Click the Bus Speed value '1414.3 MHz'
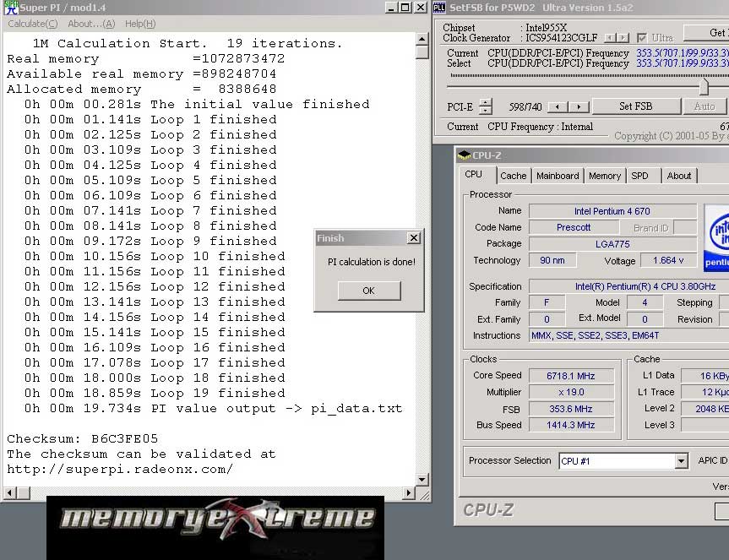This screenshot has width=729, height=560. click(571, 425)
